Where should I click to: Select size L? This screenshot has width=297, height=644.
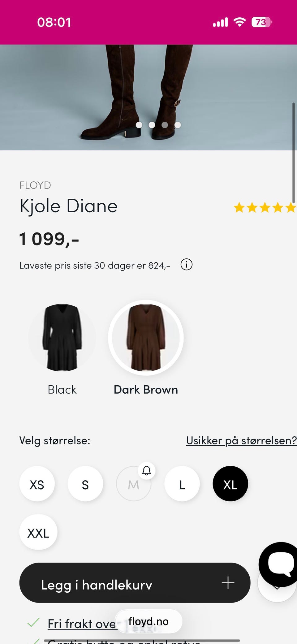pos(182,484)
